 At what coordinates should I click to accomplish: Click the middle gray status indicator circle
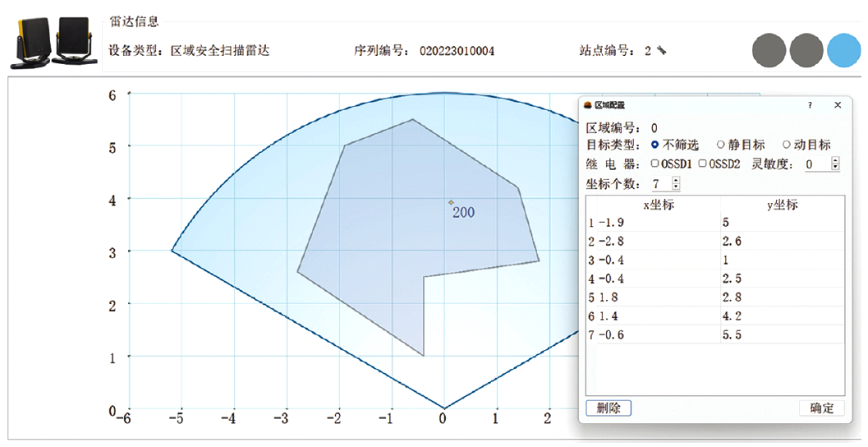pyautogui.click(x=806, y=49)
